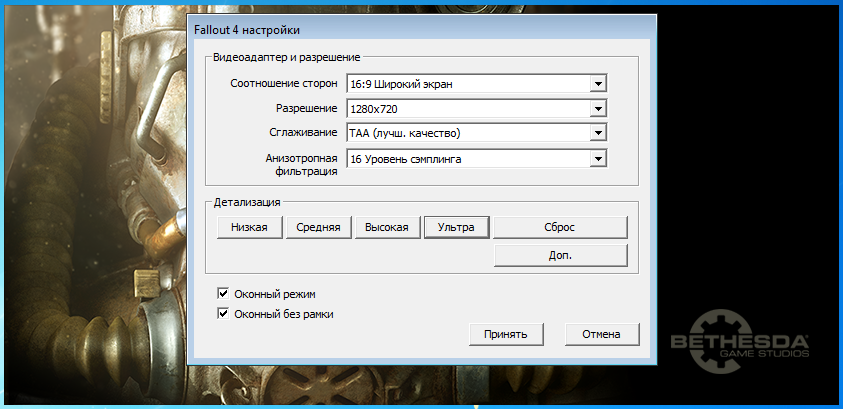
Task: Open the Анизотропная фильтрация dropdown arrow
Action: click(598, 159)
